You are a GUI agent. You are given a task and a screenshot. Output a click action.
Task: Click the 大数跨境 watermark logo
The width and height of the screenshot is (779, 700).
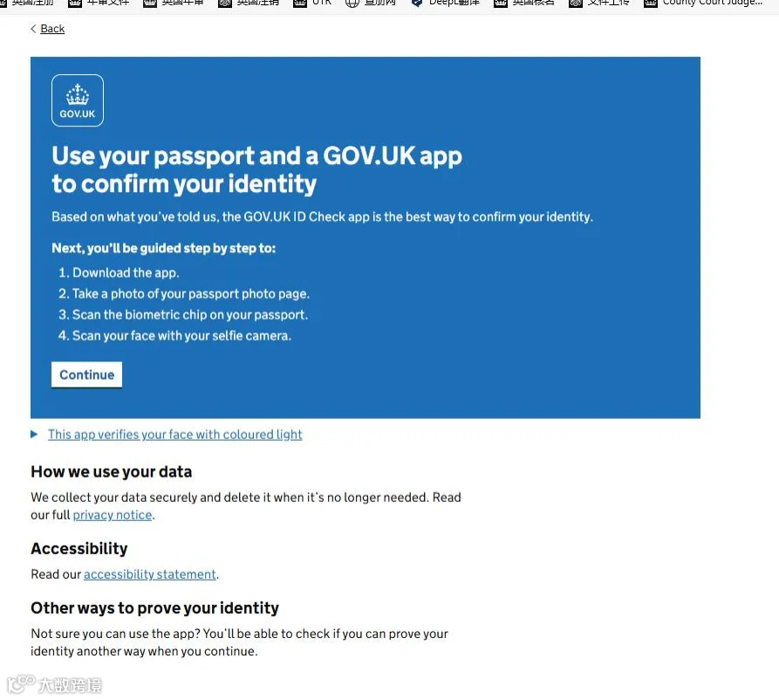pyautogui.click(x=55, y=684)
